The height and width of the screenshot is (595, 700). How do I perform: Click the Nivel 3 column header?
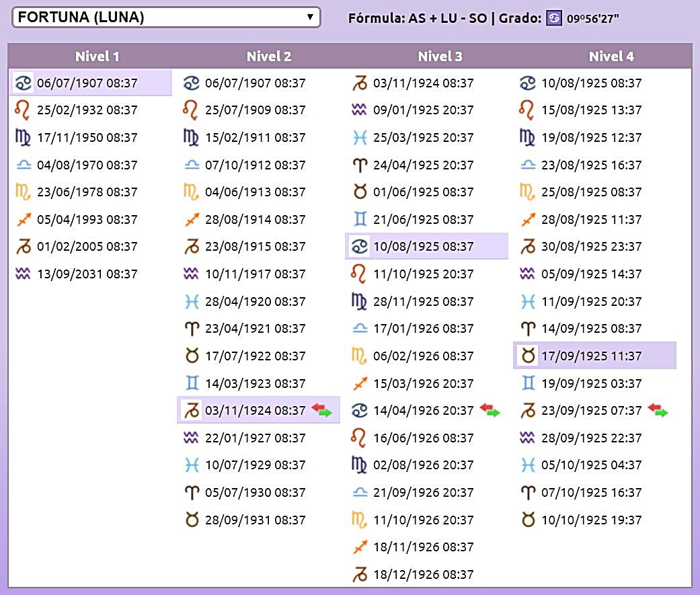(440, 56)
